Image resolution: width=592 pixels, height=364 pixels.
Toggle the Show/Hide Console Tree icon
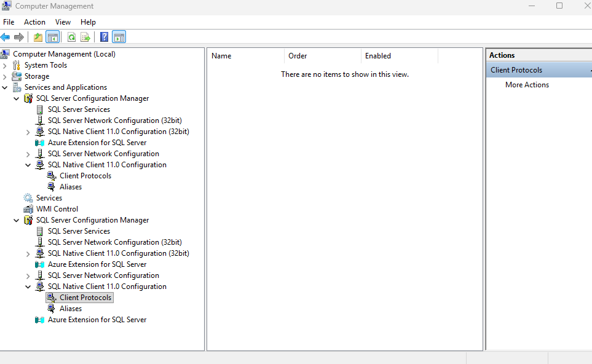coord(52,36)
